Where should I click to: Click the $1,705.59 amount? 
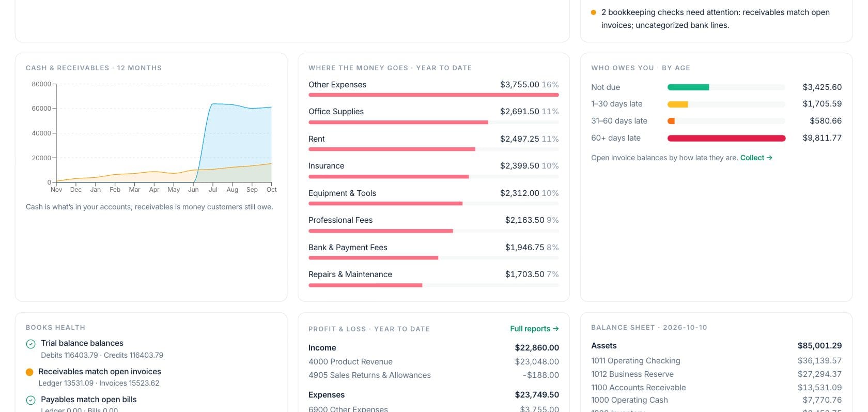822,104
